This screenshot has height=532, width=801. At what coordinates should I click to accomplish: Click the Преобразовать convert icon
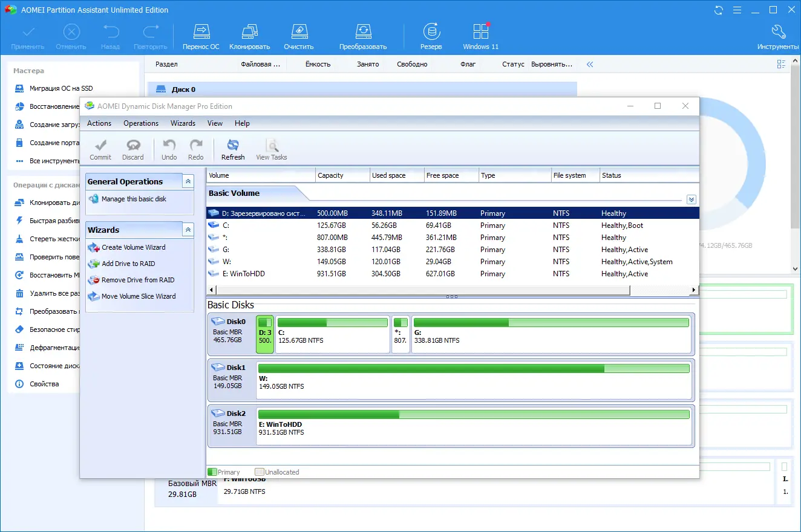[x=362, y=32]
